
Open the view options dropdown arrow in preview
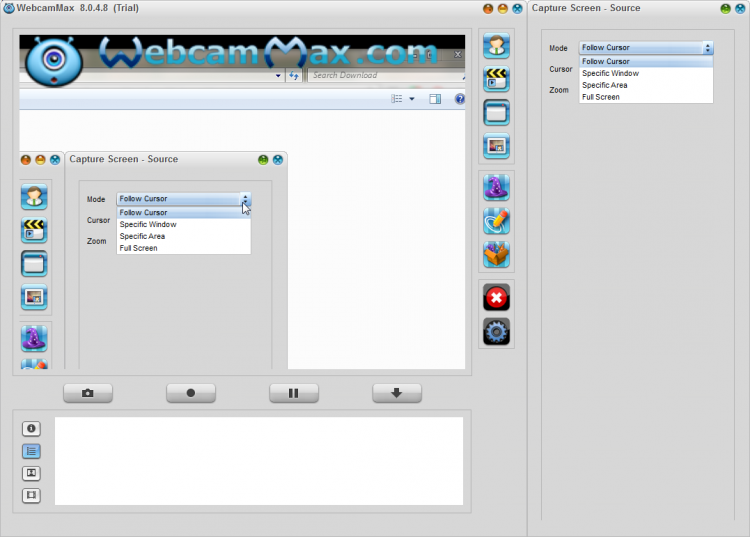[x=412, y=99]
